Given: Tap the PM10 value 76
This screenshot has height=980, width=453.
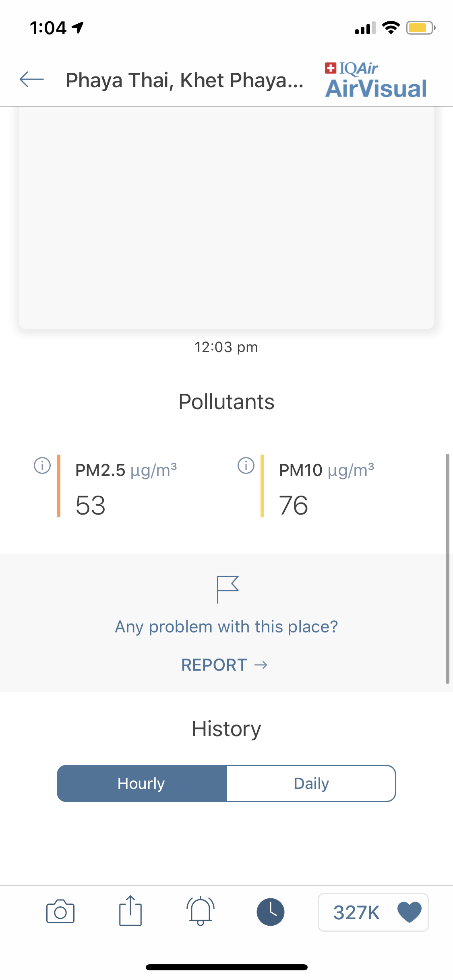Looking at the screenshot, I should pyautogui.click(x=294, y=505).
